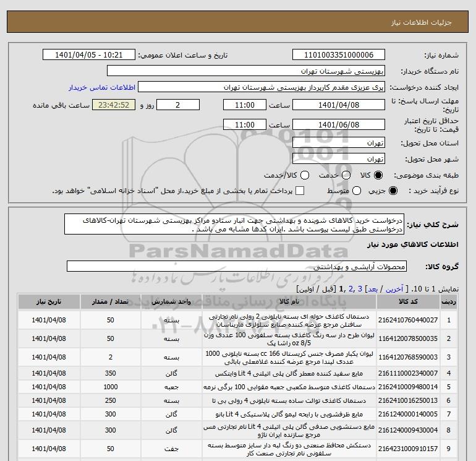Click the remaining days field showing 2

pos(178,105)
